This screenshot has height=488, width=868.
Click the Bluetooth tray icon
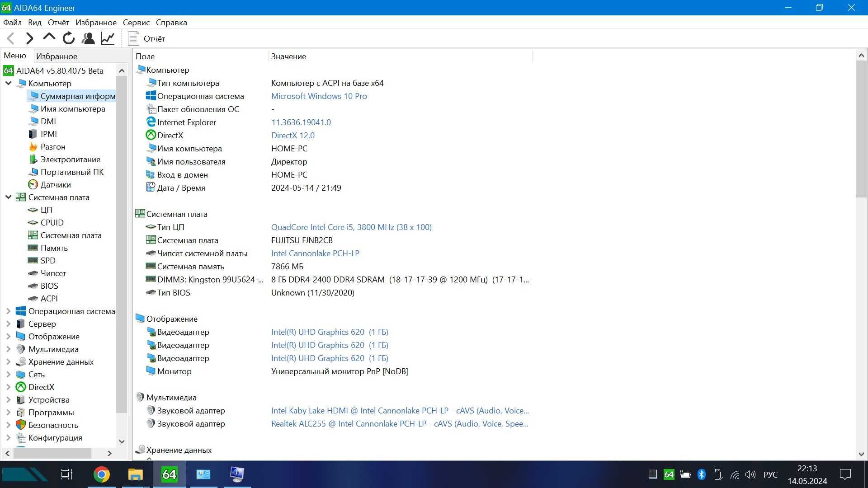pos(701,474)
